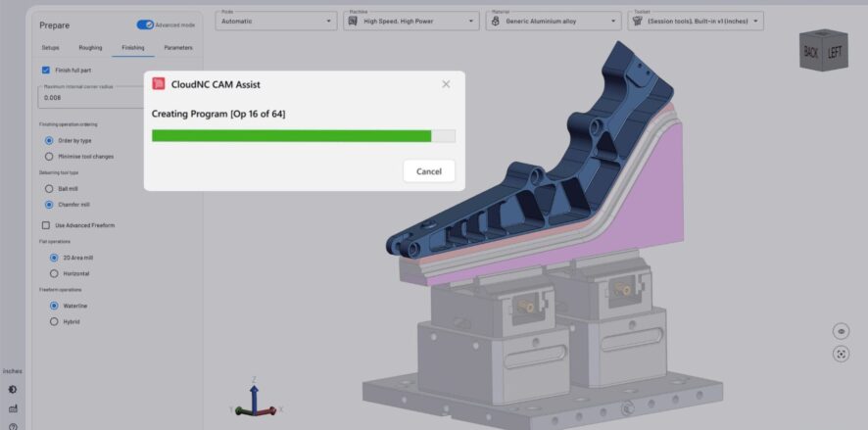Viewport: 868px width, 430px height.
Task: Open the Finishing tab
Action: (133, 48)
